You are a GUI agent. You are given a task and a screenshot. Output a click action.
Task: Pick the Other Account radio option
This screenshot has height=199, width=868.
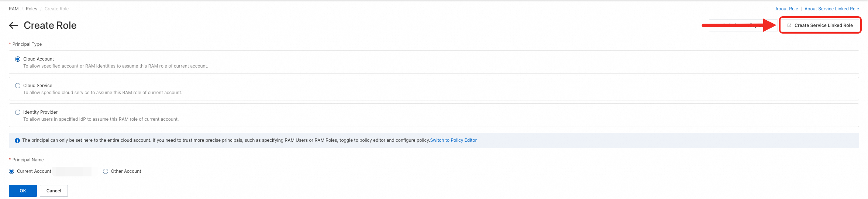tap(106, 171)
